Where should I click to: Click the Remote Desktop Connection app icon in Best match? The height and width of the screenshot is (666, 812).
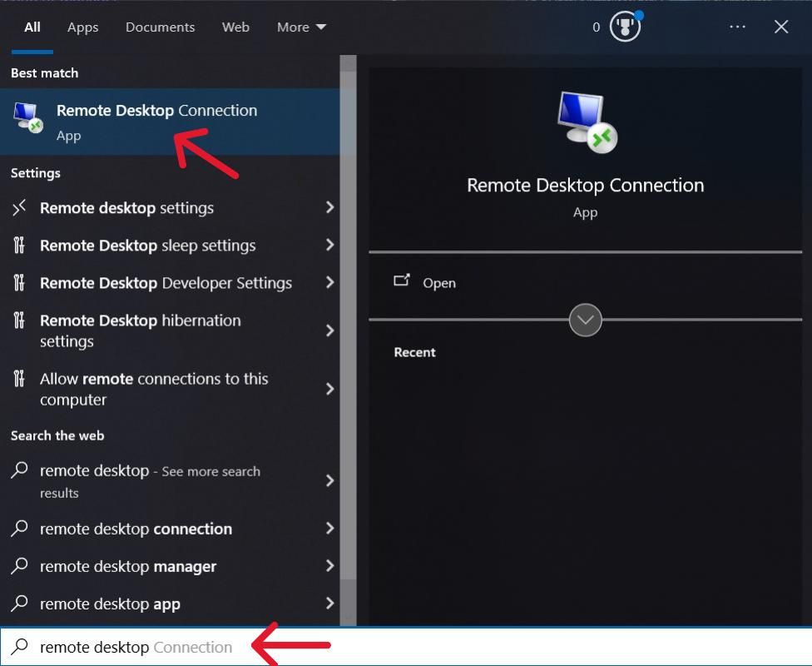pos(28,117)
